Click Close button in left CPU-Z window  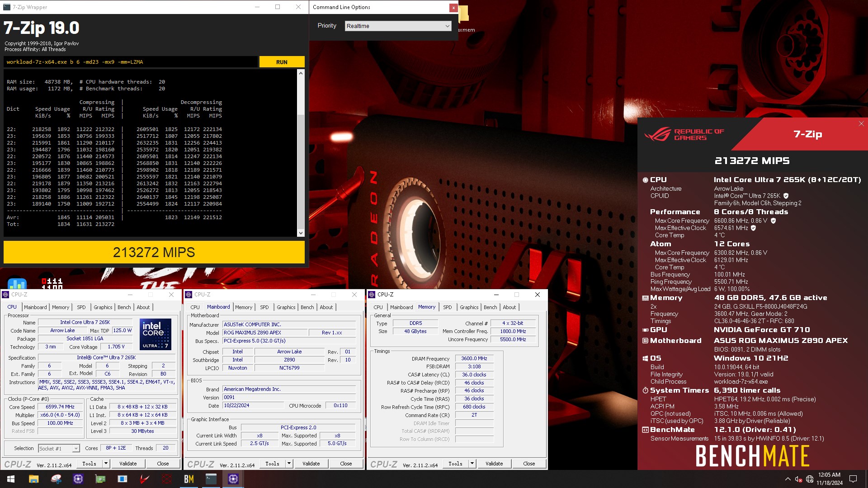(x=163, y=464)
